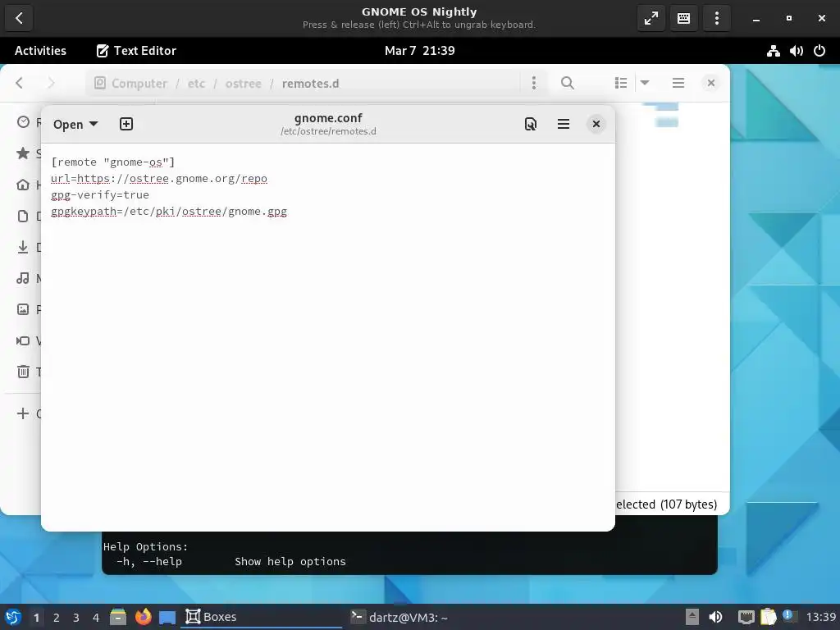Click the Documents icon in Files sidebar
Screen dimensions: 840x630
(23, 216)
